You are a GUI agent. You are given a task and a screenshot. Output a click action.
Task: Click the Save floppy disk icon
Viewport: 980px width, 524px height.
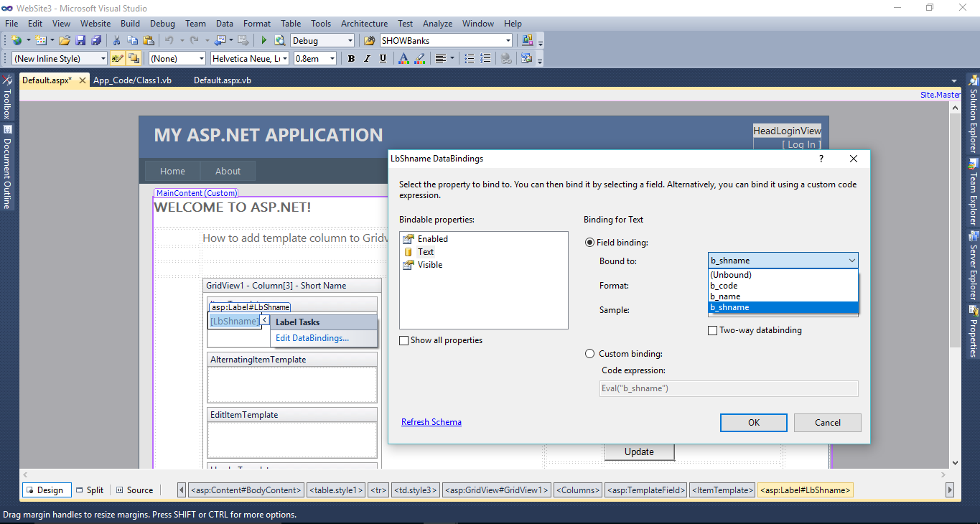(x=80, y=41)
